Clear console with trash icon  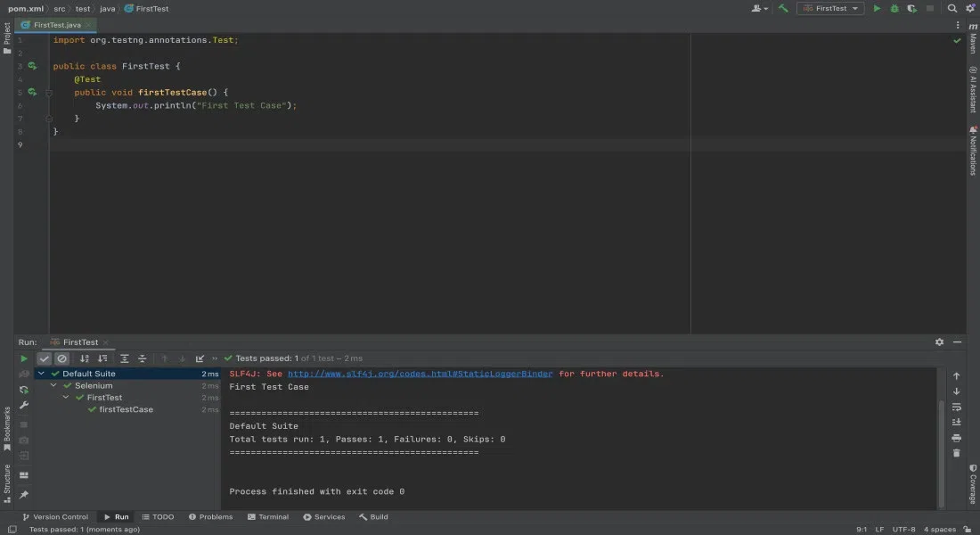(956, 453)
